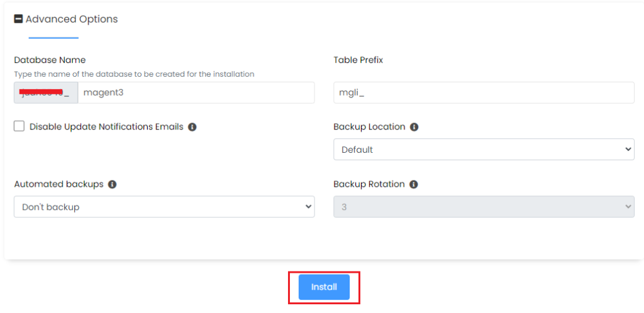This screenshot has width=644, height=313.
Task: Click the greyed database name prefix box
Action: (46, 93)
